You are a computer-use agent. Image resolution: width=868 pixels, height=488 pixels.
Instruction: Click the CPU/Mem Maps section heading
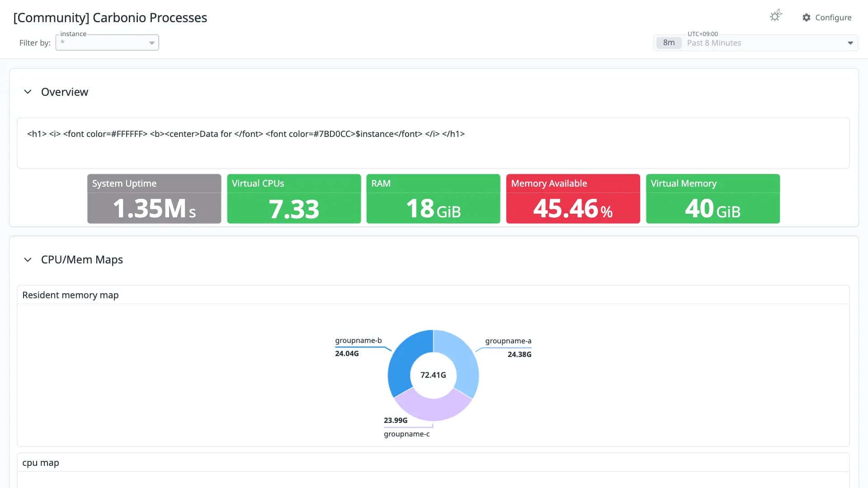point(82,260)
